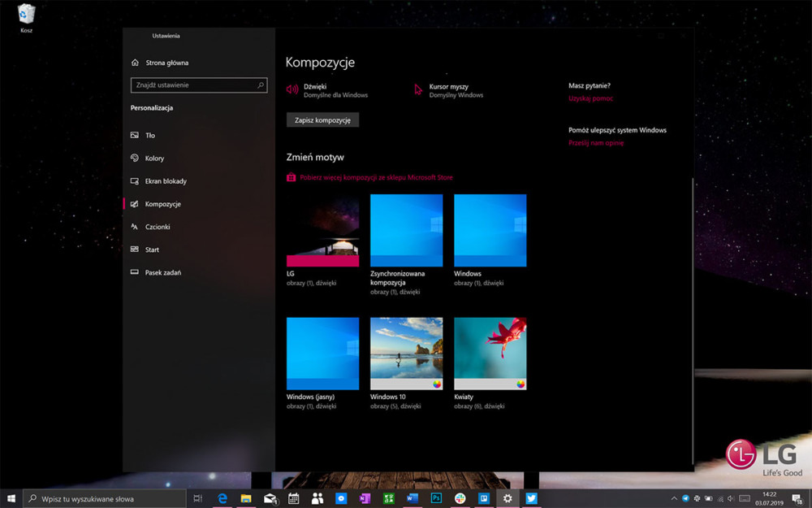Open the Mail app in taskbar
Screen dimensions: 812x508
(x=270, y=499)
